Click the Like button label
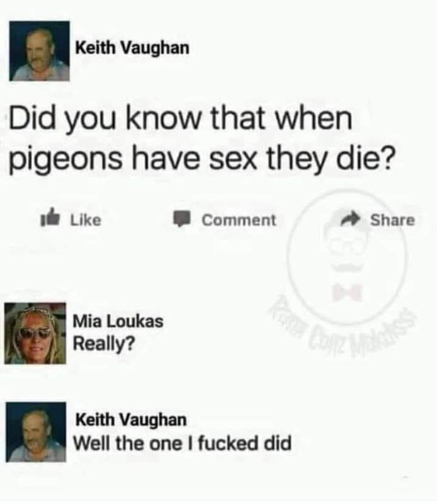This screenshot has width=437, height=504. tap(86, 220)
